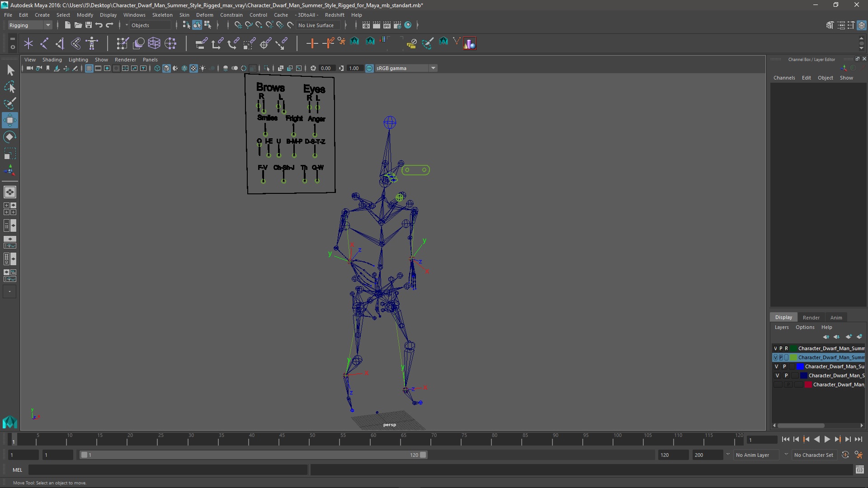Click the New Scene file icon
Image resolution: width=868 pixels, height=488 pixels.
(x=67, y=25)
